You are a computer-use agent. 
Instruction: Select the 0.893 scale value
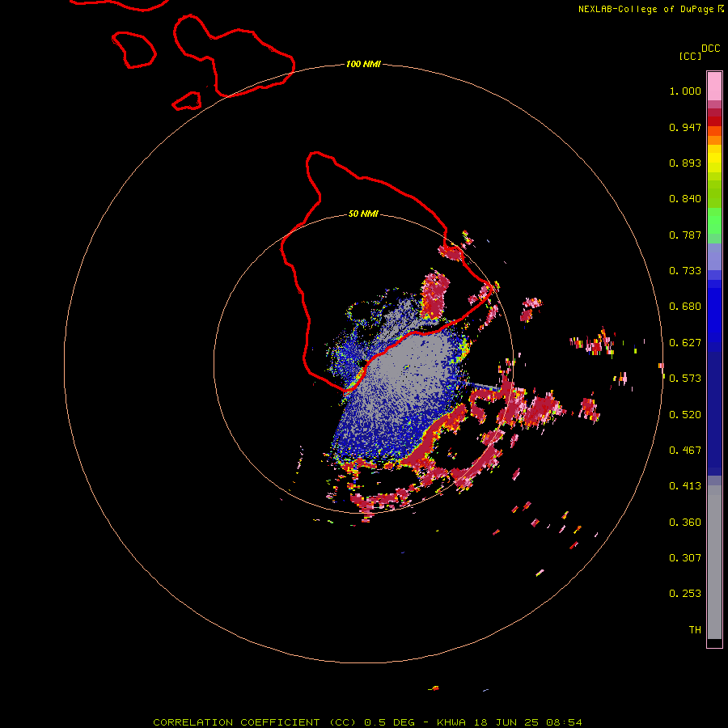coord(685,163)
